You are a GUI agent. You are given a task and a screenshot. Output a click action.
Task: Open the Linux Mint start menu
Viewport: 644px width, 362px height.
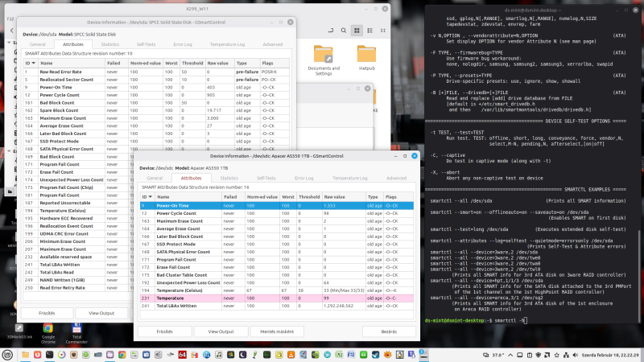tap(7, 355)
